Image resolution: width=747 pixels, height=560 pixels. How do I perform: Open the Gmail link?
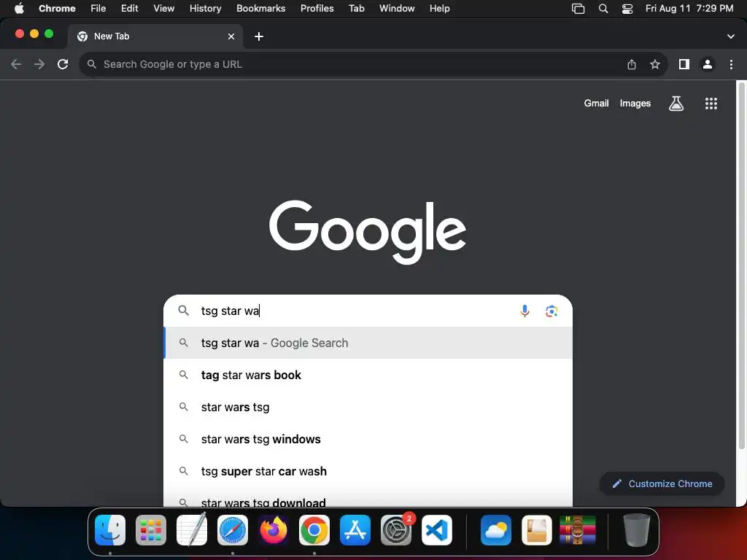point(596,104)
